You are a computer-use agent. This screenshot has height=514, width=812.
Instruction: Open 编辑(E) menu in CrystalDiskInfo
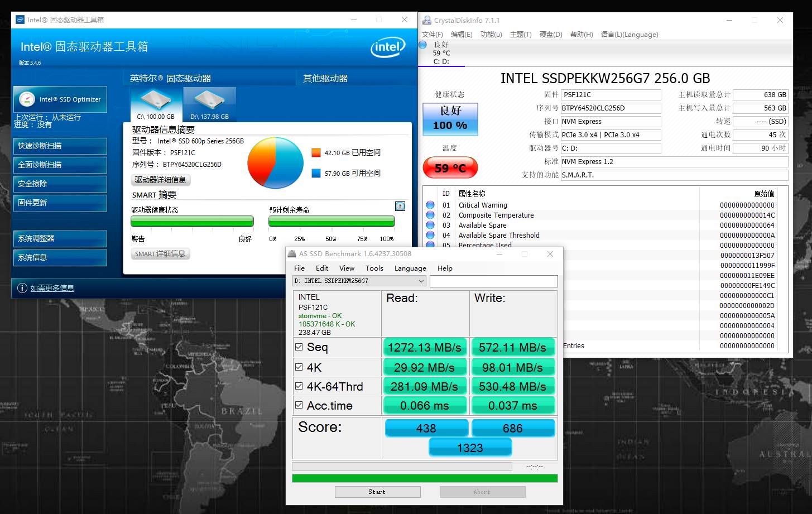point(462,35)
